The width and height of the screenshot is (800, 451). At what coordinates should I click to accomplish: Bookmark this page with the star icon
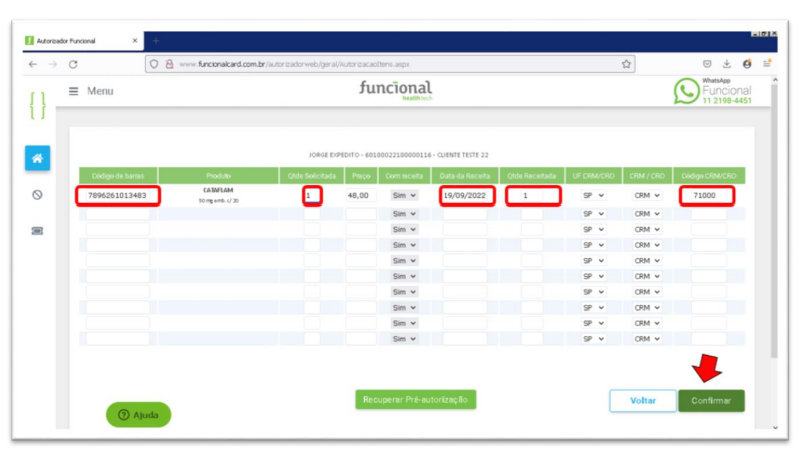(x=626, y=64)
